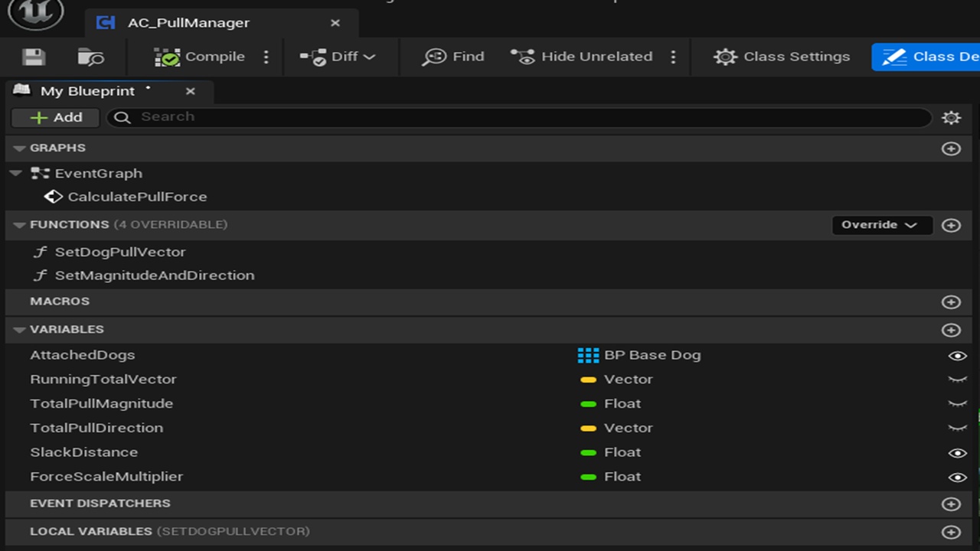Toggle TotalPullDirection visibility eye
The height and width of the screenshot is (551, 980).
[957, 429]
